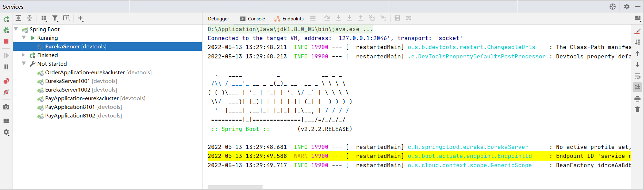The image size is (644, 190).
Task: Click crosshair icon in Services header
Action: click(613, 7)
